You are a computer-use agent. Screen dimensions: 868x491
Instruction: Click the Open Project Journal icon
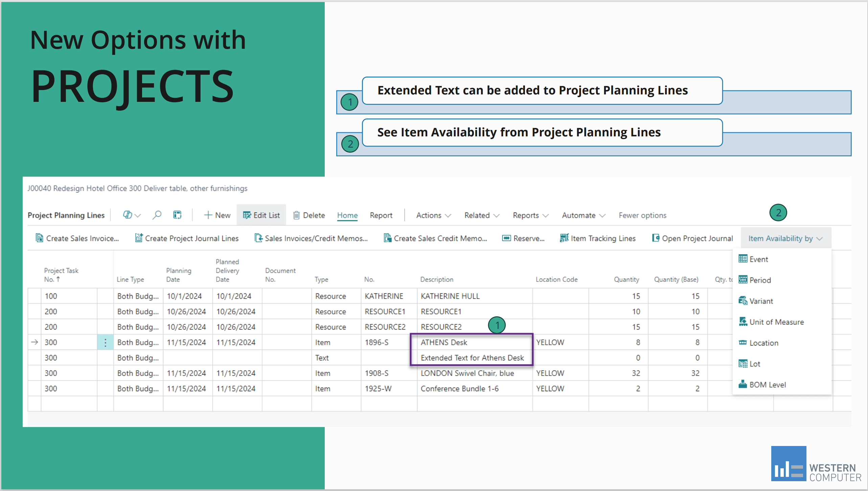656,238
